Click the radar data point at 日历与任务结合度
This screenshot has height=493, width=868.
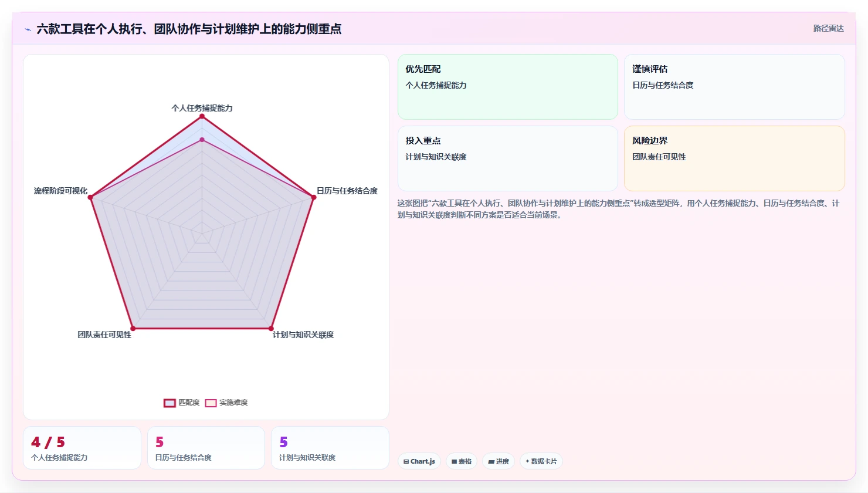[x=313, y=197]
